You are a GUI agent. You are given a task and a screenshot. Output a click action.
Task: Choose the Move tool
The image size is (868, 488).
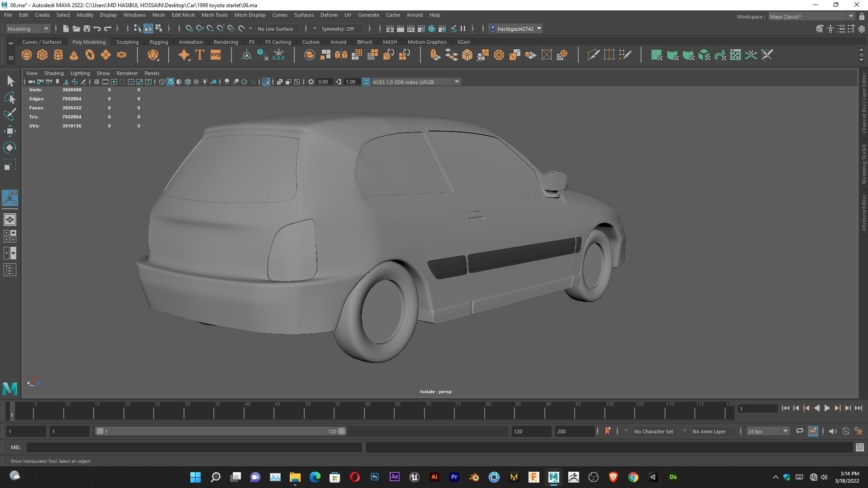(10, 131)
